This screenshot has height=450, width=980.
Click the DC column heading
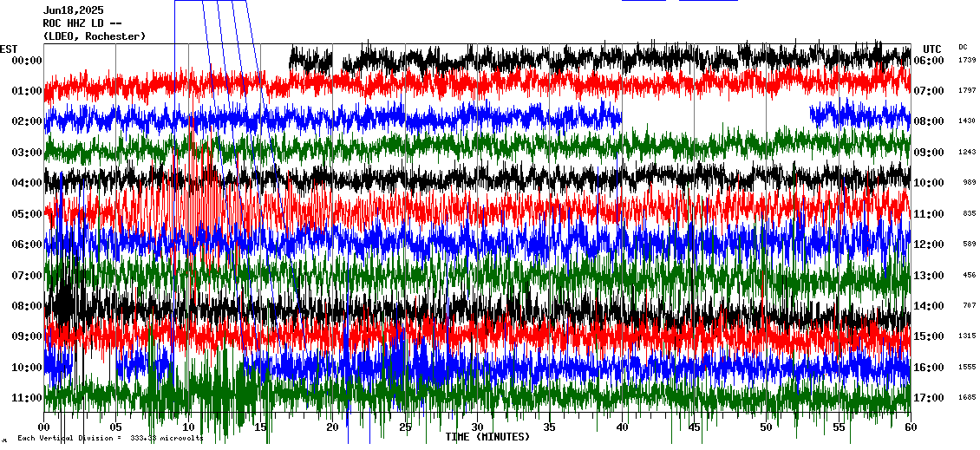pos(963,47)
